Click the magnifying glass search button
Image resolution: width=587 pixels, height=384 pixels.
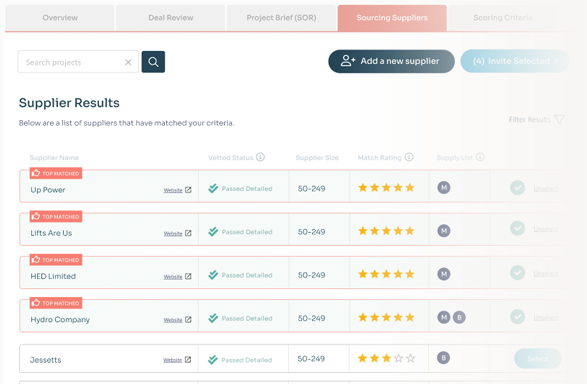pos(153,62)
